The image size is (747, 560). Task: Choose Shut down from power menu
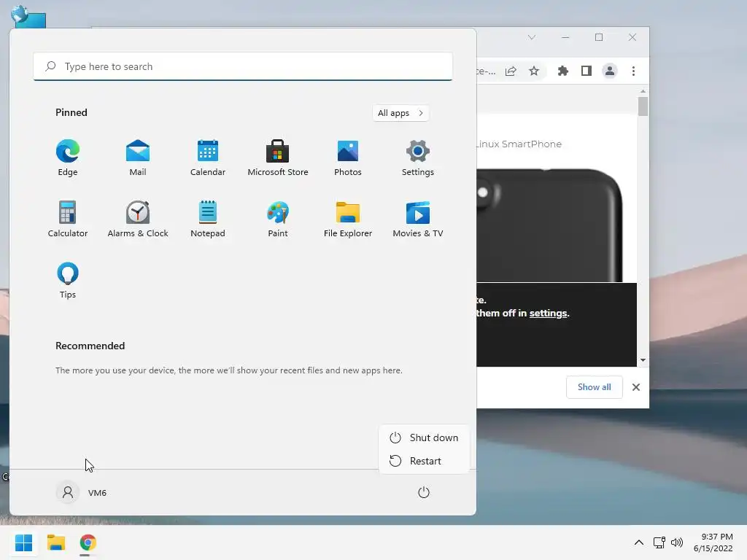pos(424,437)
